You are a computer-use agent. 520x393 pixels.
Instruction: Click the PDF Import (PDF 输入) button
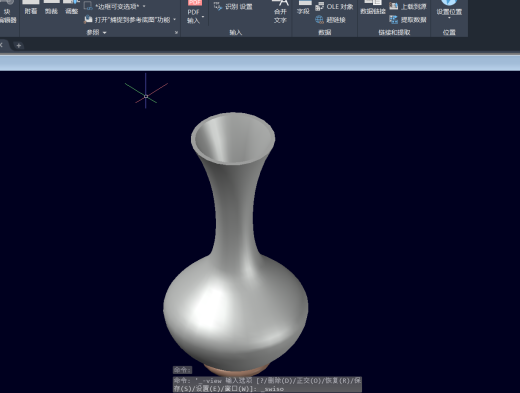pos(194,12)
